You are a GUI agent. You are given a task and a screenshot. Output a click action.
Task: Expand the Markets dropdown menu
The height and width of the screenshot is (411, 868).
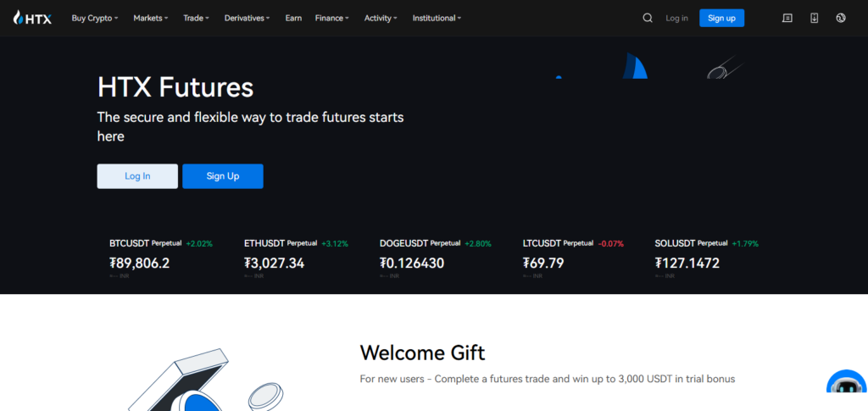pyautogui.click(x=150, y=19)
